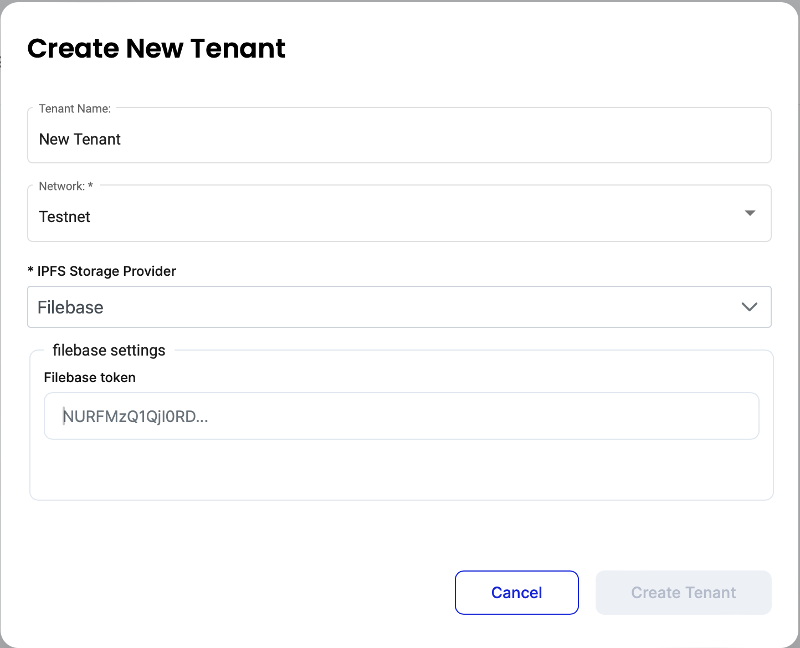The width and height of the screenshot is (800, 648).
Task: Click the Create New Tenant heading
Action: 156,48
